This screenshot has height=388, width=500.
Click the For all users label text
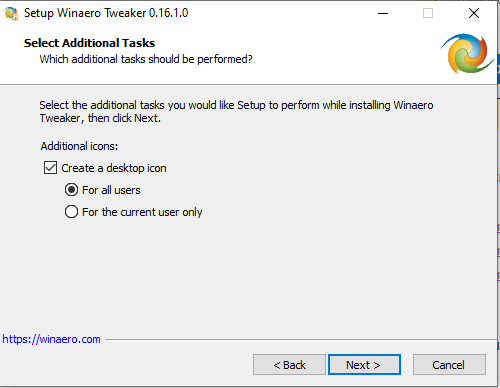click(x=111, y=190)
